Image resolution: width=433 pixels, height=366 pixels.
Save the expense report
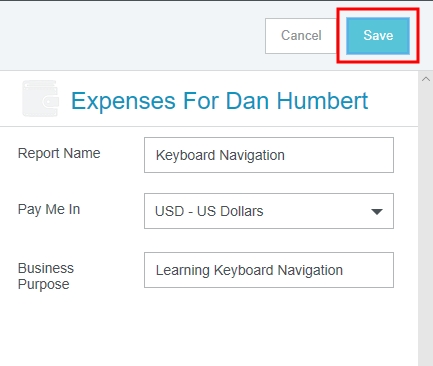pos(378,36)
